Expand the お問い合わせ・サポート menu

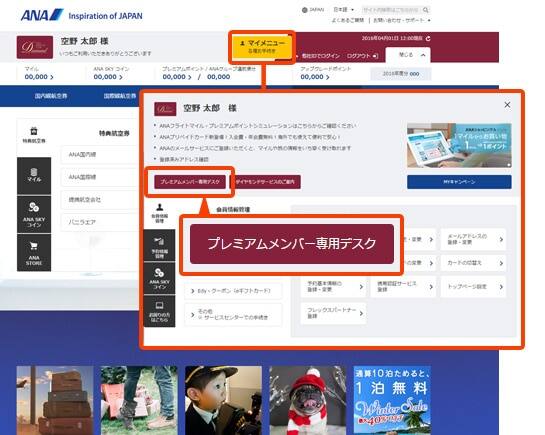click(401, 20)
